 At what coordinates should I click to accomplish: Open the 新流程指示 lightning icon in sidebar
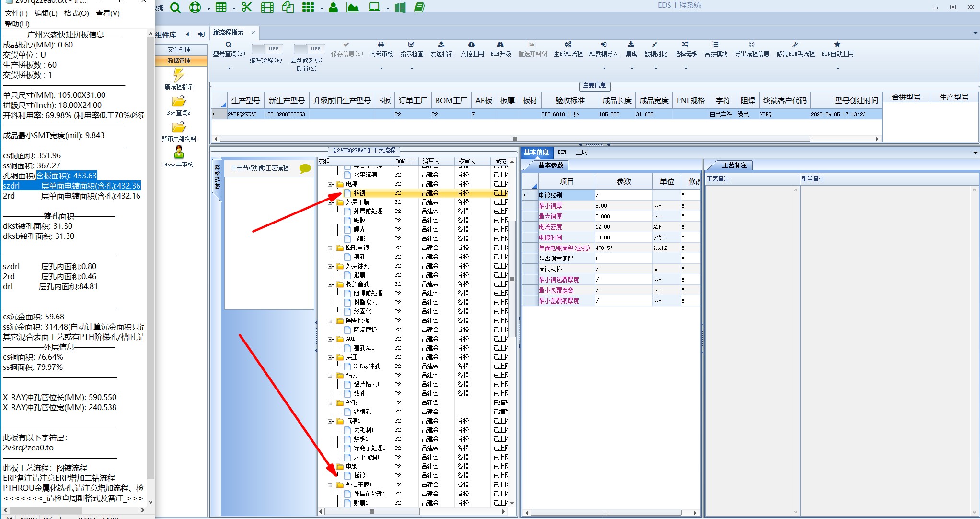[179, 75]
